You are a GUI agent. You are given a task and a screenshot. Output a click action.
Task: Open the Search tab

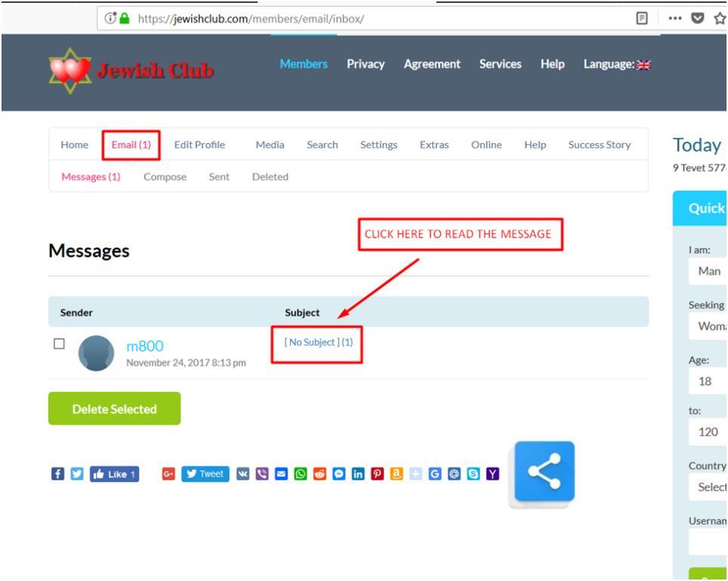[x=322, y=145]
